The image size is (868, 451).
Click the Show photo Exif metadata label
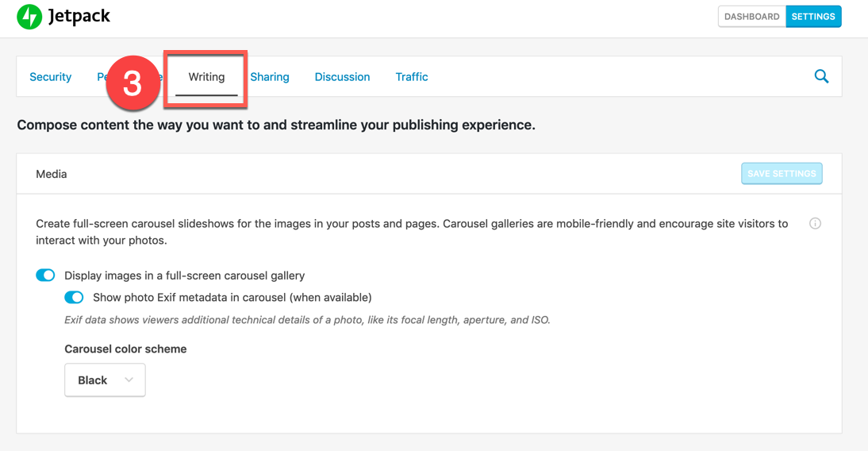point(232,298)
